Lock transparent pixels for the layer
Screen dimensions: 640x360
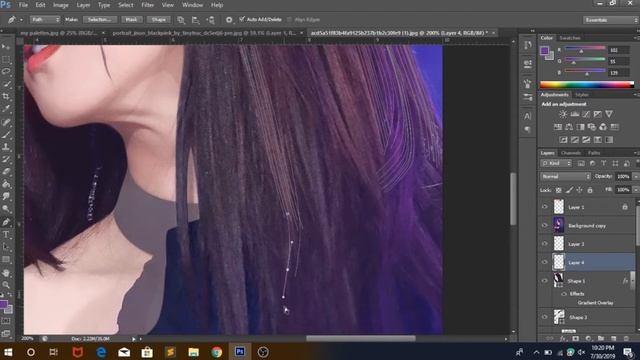(558, 190)
